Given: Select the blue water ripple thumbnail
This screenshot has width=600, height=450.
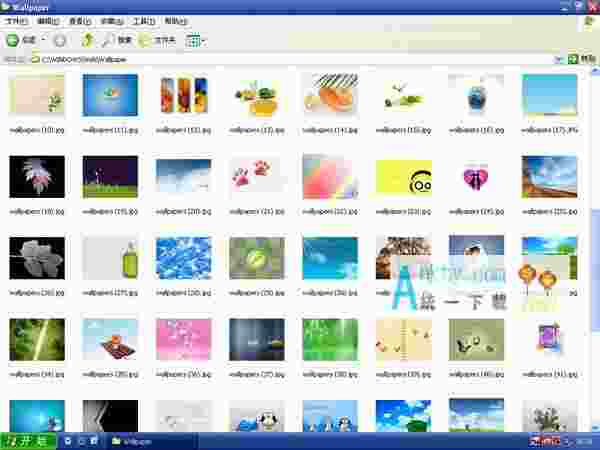Looking at the screenshot, I should coord(184,258).
